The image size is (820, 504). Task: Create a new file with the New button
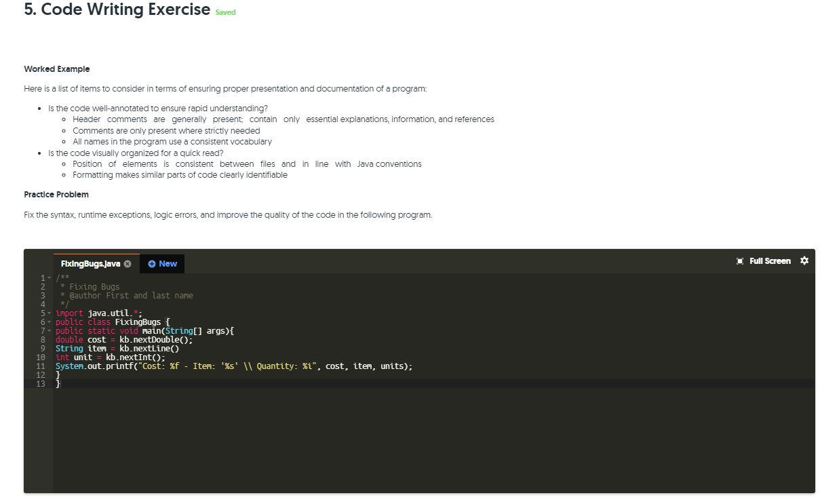162,264
